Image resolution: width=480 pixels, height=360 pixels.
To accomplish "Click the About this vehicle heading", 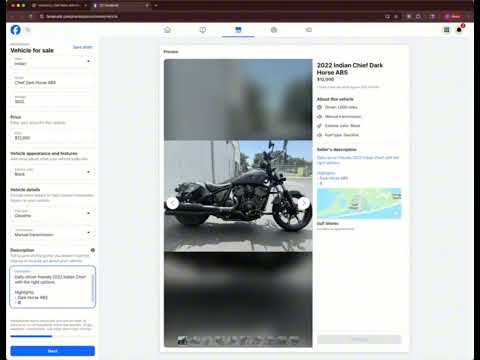I will coord(335,99).
